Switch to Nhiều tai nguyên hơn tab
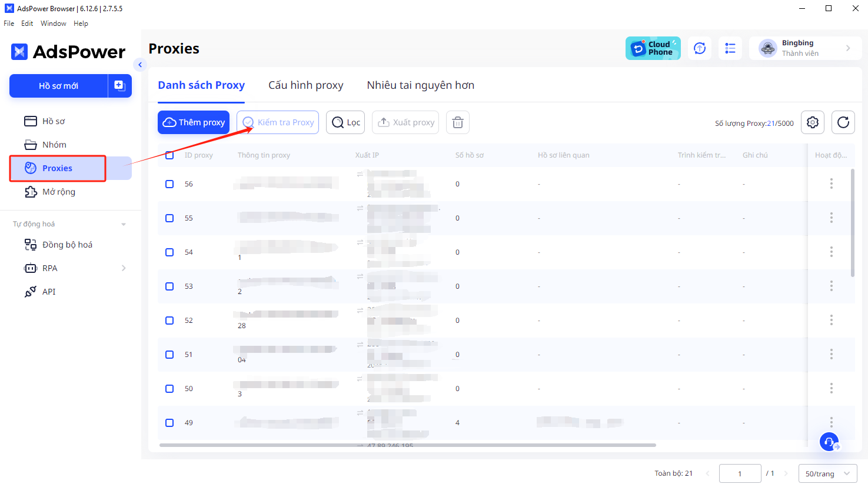The width and height of the screenshot is (868, 484). (421, 85)
